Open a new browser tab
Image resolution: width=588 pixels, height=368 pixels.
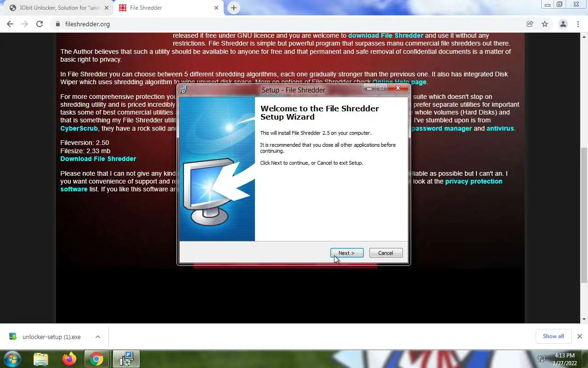pos(234,8)
